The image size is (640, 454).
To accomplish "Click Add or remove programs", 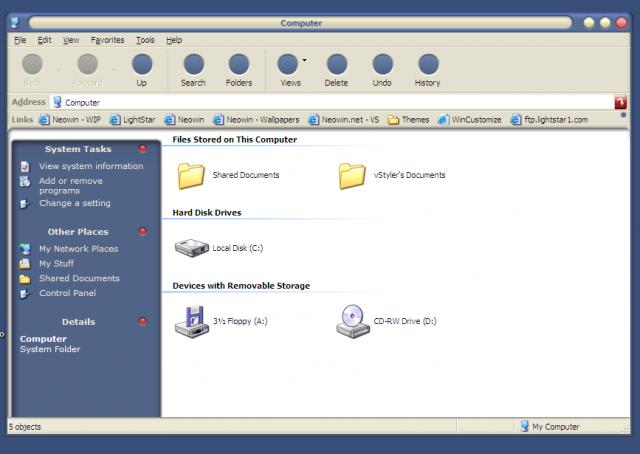I will [x=71, y=186].
